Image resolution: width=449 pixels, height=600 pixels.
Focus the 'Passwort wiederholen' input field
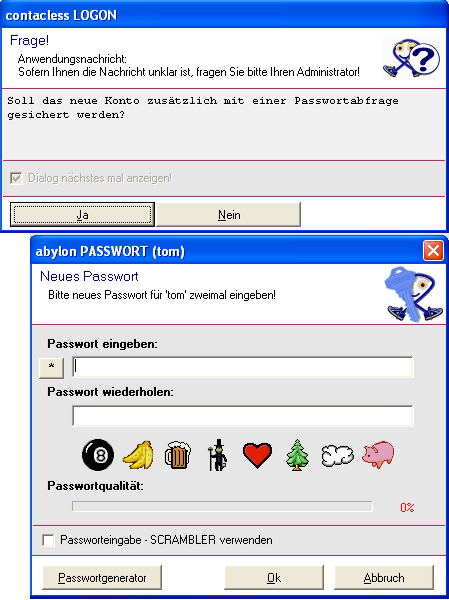point(243,416)
